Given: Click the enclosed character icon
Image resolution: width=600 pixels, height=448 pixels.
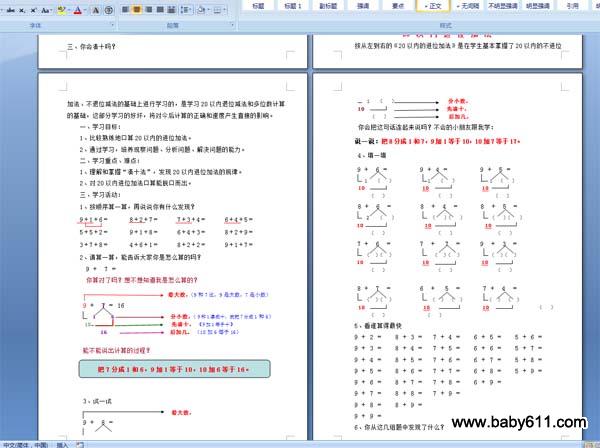Looking at the screenshot, I should pyautogui.click(x=109, y=10).
